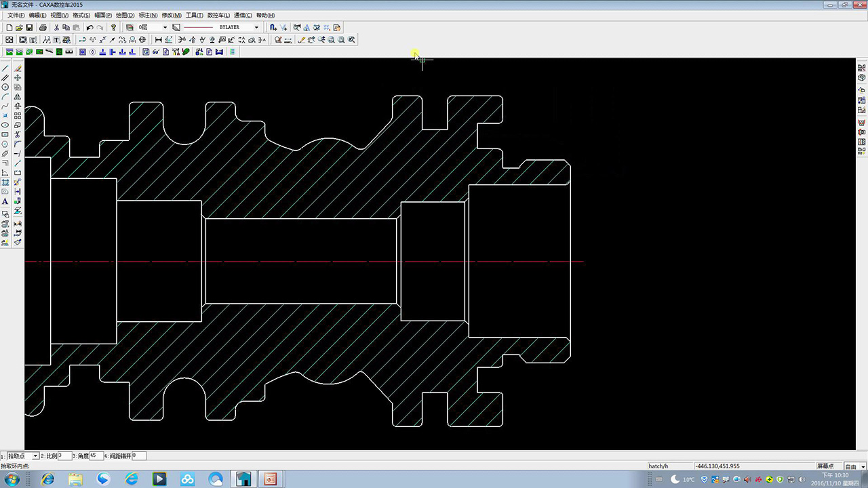Image resolution: width=868 pixels, height=488 pixels.
Task: Select the Spline curve tool
Action: [x=5, y=106]
